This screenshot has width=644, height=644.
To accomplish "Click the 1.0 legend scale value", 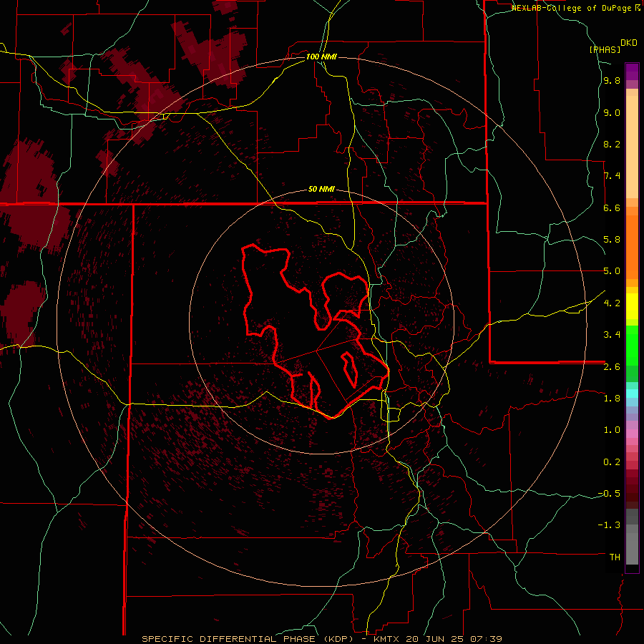I will pos(612,430).
